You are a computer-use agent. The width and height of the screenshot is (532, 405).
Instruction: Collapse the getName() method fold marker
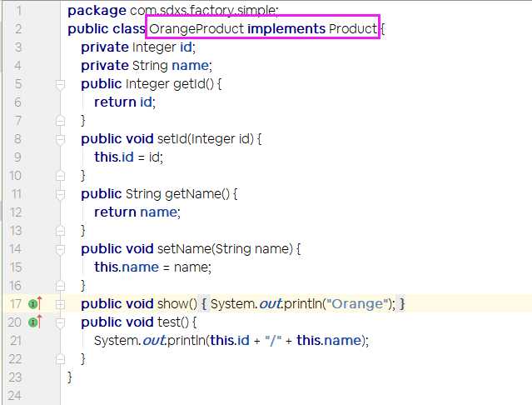(x=60, y=194)
